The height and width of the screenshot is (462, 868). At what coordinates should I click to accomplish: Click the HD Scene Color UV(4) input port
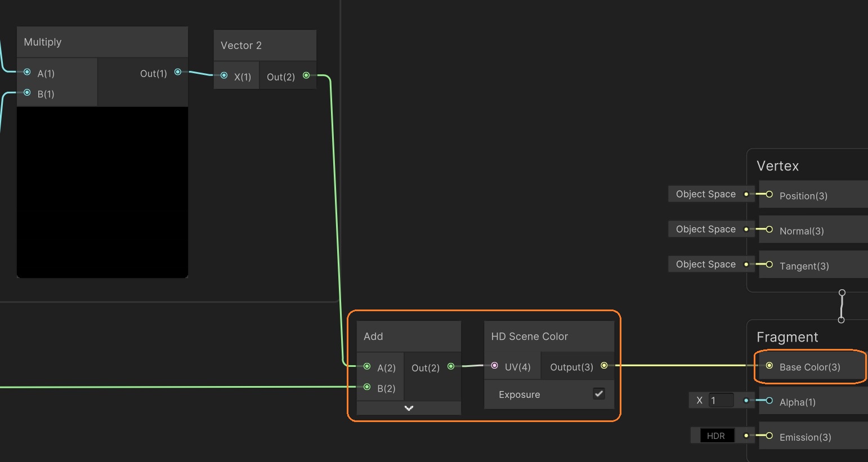495,366
